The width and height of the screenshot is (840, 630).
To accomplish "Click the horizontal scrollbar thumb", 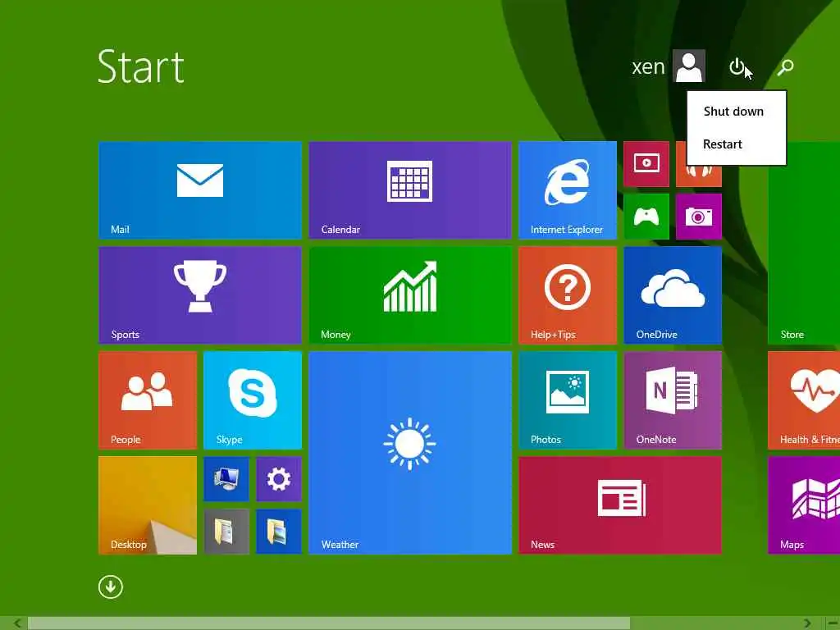I will point(329,623).
